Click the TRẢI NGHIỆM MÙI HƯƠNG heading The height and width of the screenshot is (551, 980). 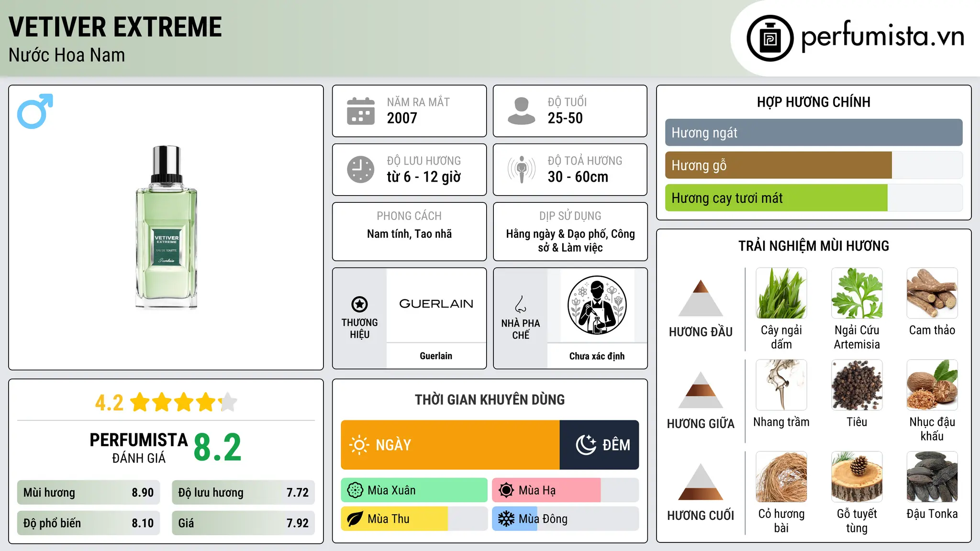pos(813,246)
